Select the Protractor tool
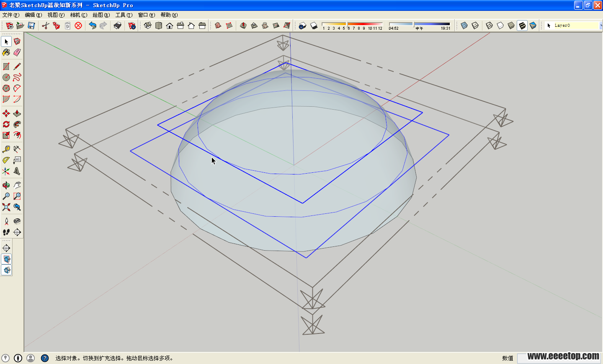Screen dimensions: 603x364 point(6,160)
